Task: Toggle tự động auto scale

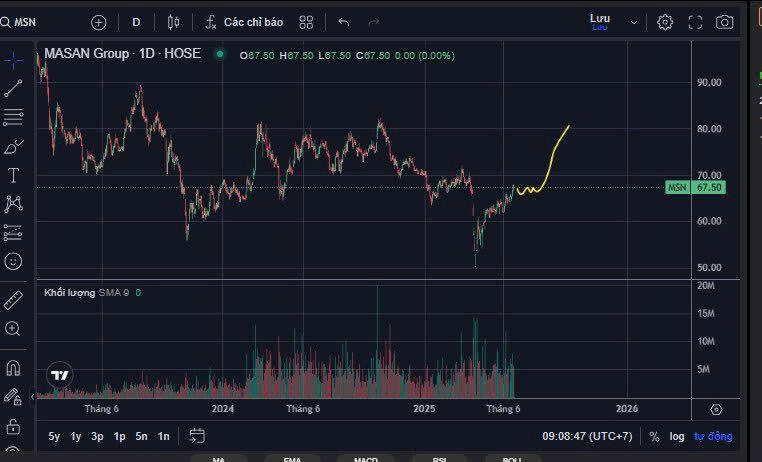Action: coord(713,436)
